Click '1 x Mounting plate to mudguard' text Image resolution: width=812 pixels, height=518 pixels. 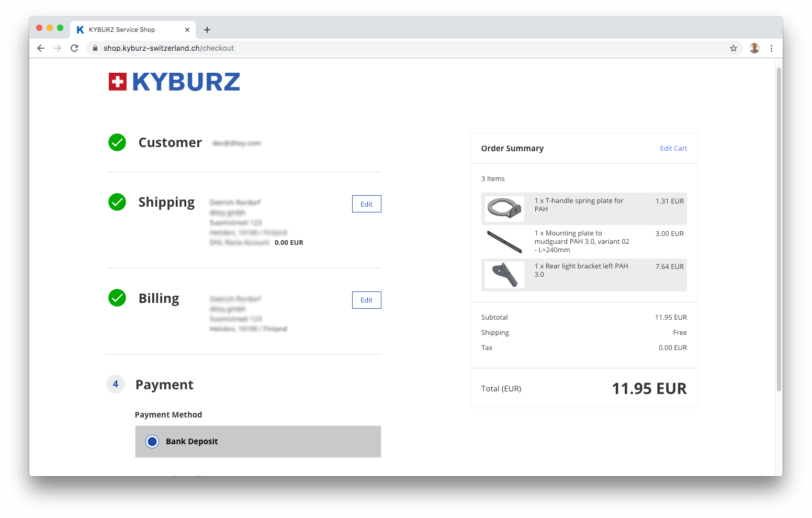click(582, 242)
